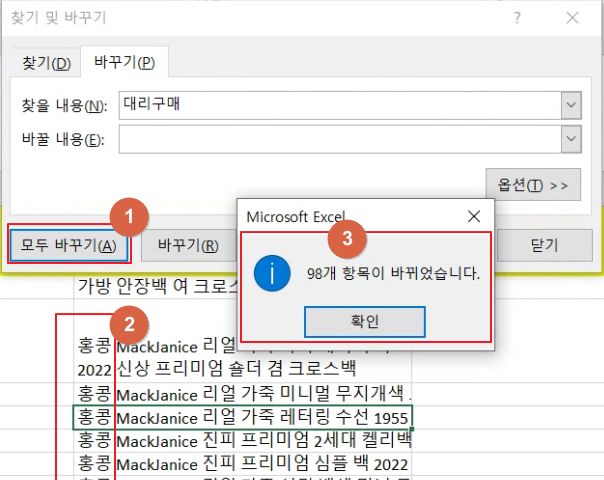Click the 모두 바꾸기(A) button

tap(69, 245)
